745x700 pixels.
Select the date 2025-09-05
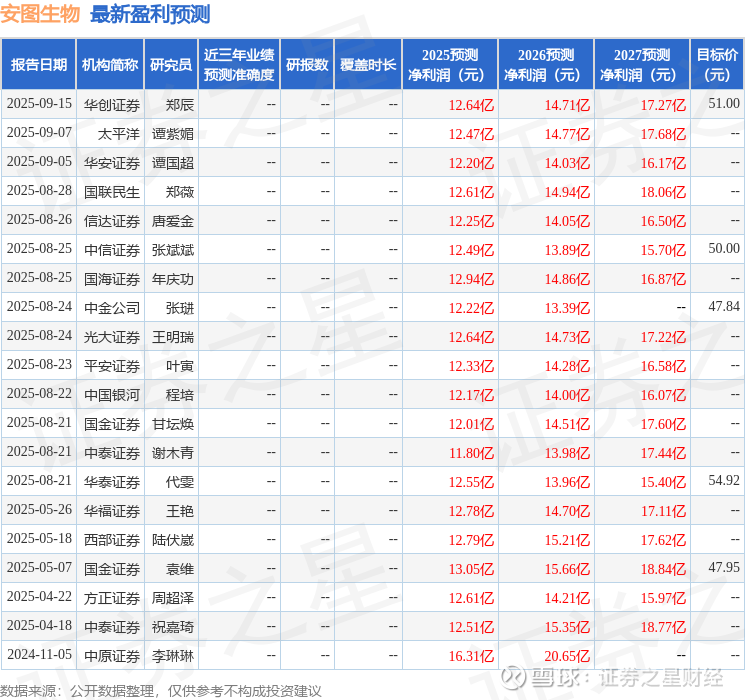pyautogui.click(x=39, y=162)
